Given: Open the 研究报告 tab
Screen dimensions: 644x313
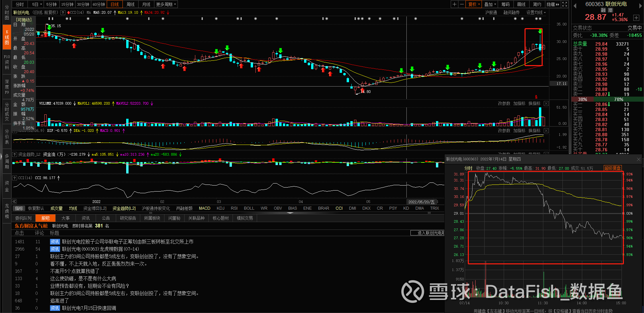Looking at the screenshot, I should 128,218.
